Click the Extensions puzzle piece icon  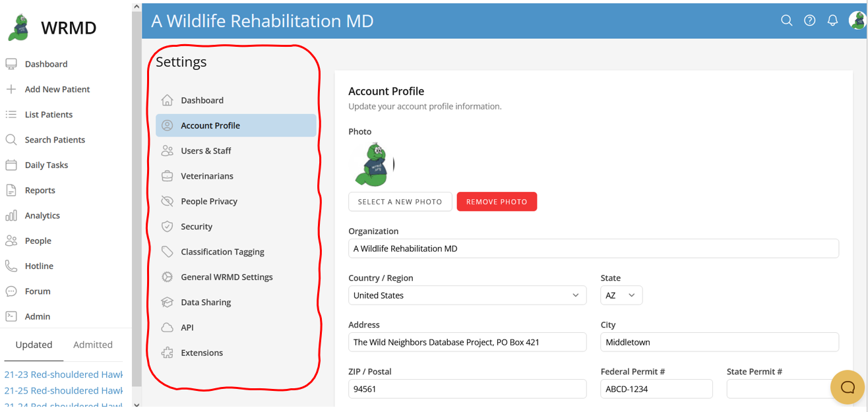point(168,353)
